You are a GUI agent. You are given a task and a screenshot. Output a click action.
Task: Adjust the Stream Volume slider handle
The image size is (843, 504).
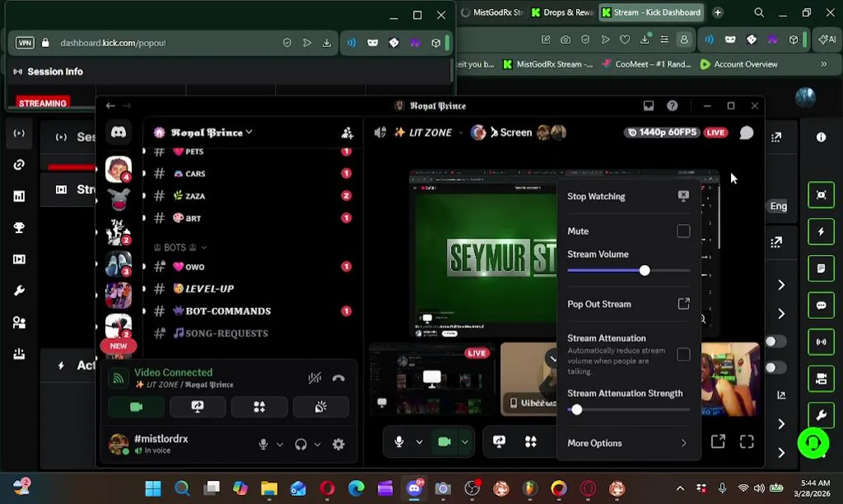click(644, 270)
